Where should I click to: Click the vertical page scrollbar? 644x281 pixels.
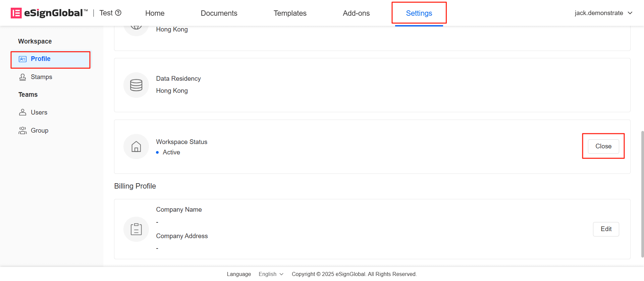(642, 194)
